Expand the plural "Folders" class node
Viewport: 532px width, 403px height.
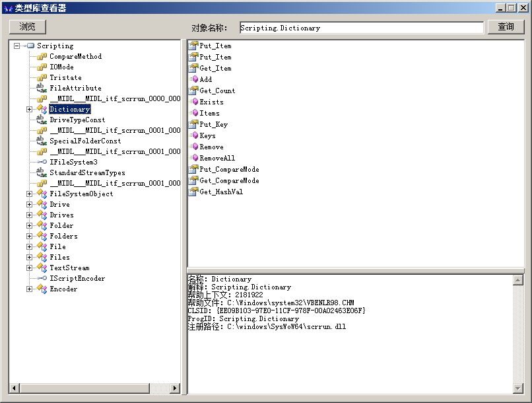[x=30, y=236]
